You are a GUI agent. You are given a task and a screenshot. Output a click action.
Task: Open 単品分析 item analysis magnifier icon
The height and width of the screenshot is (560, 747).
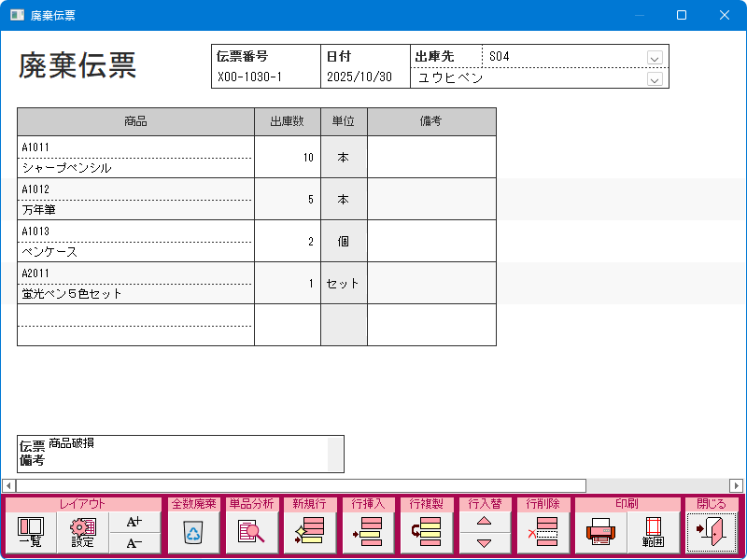(x=251, y=533)
